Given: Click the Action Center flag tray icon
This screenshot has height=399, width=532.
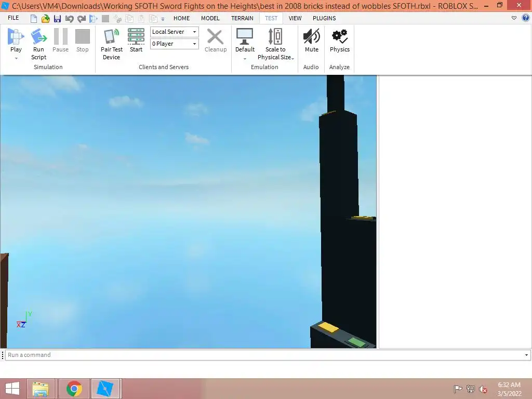Looking at the screenshot, I should point(458,389).
